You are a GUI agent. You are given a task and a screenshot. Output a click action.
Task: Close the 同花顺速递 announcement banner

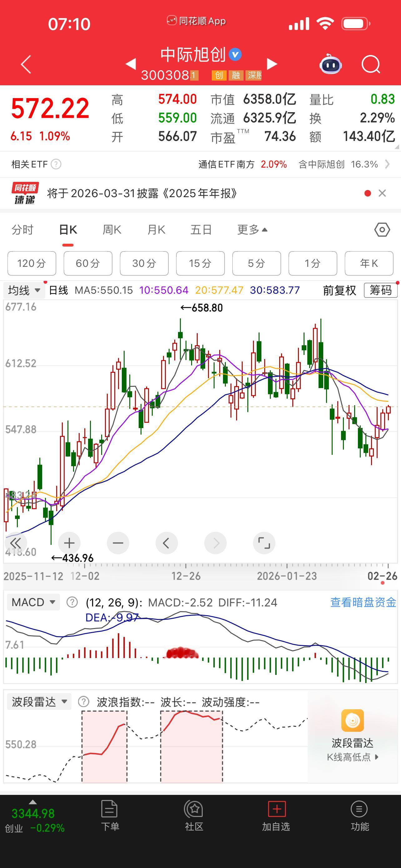[x=382, y=193]
